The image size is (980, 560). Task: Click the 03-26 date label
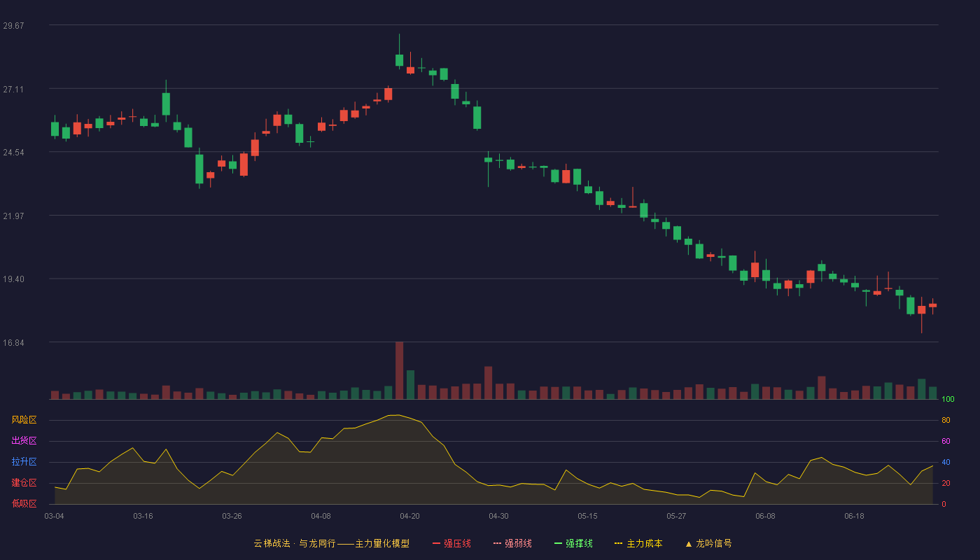[x=232, y=516]
